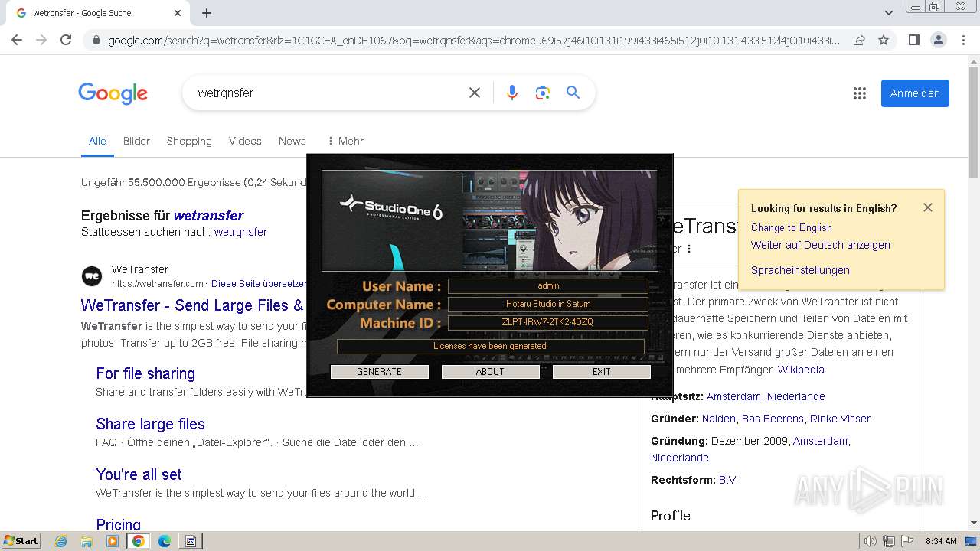
Task: Click the Windows Start button
Action: 21,540
